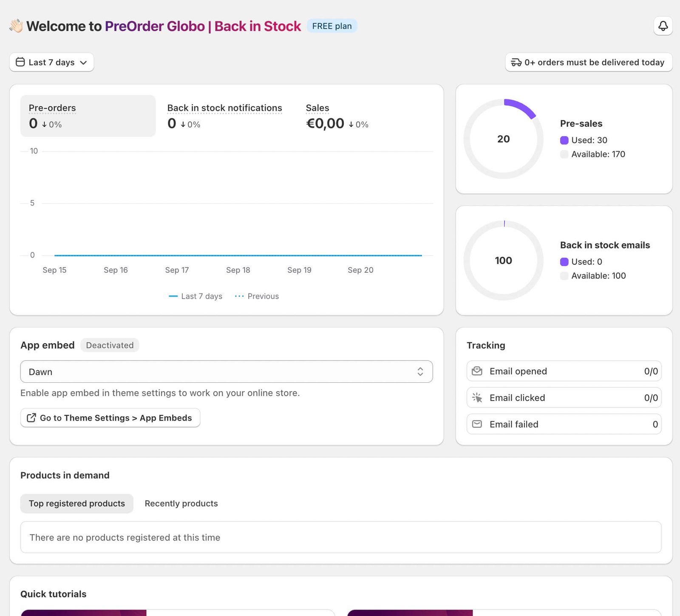Click the Quick tutorials heading
Image resolution: width=680 pixels, height=616 pixels.
click(x=54, y=594)
